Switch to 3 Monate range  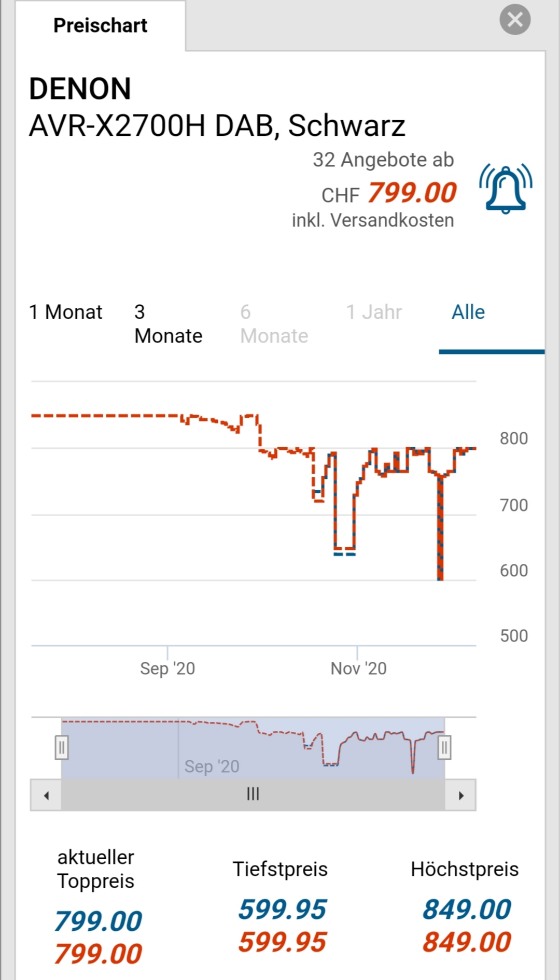click(168, 324)
